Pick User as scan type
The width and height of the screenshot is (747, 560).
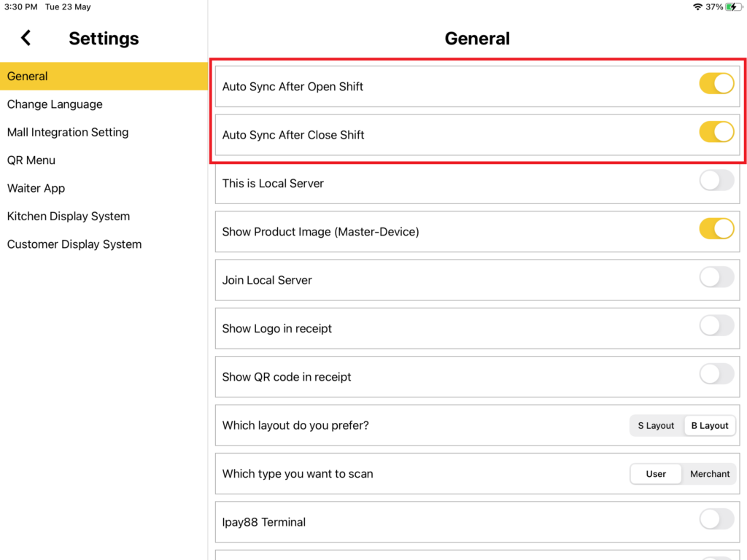656,474
